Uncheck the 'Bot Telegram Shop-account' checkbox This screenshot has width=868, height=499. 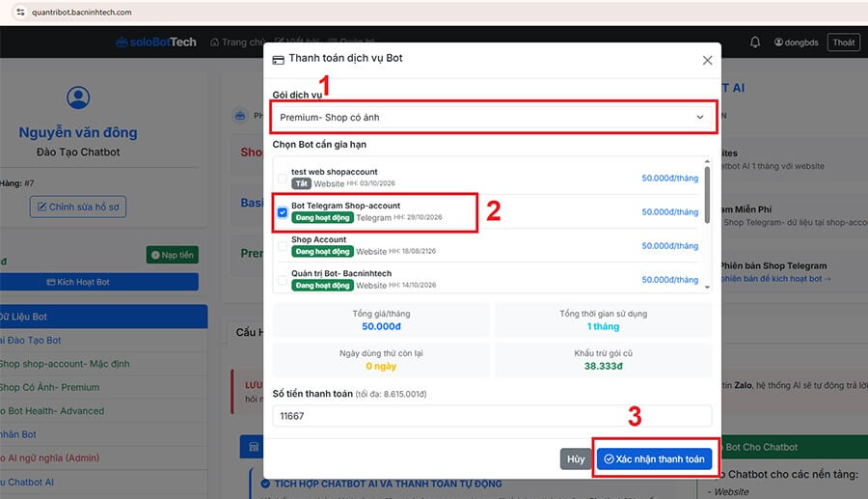click(x=283, y=212)
